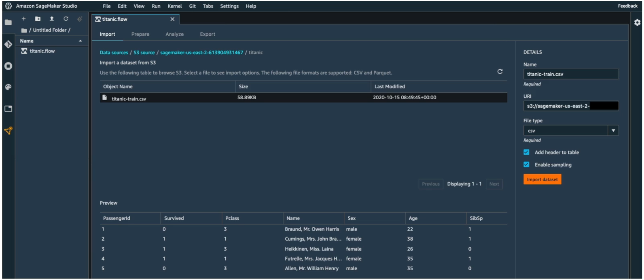Toggle Enable sampling checkbox
The height and width of the screenshot is (280, 644).
pos(526,165)
